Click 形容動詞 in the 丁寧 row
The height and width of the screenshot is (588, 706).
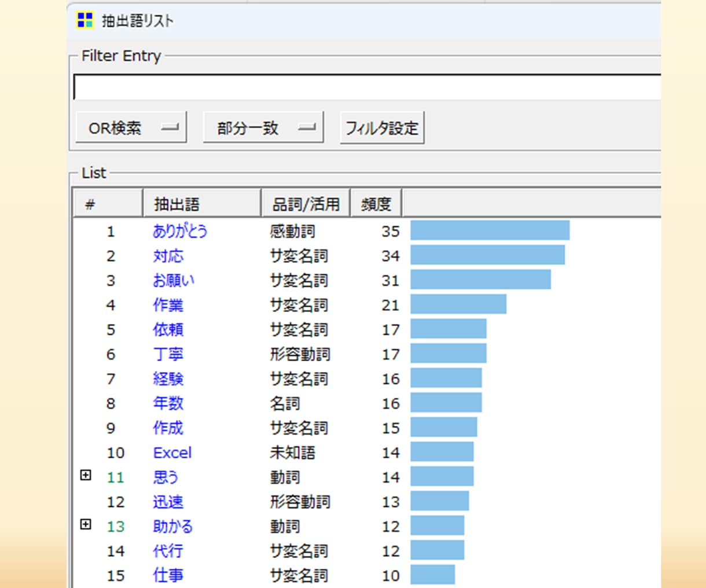coord(300,354)
